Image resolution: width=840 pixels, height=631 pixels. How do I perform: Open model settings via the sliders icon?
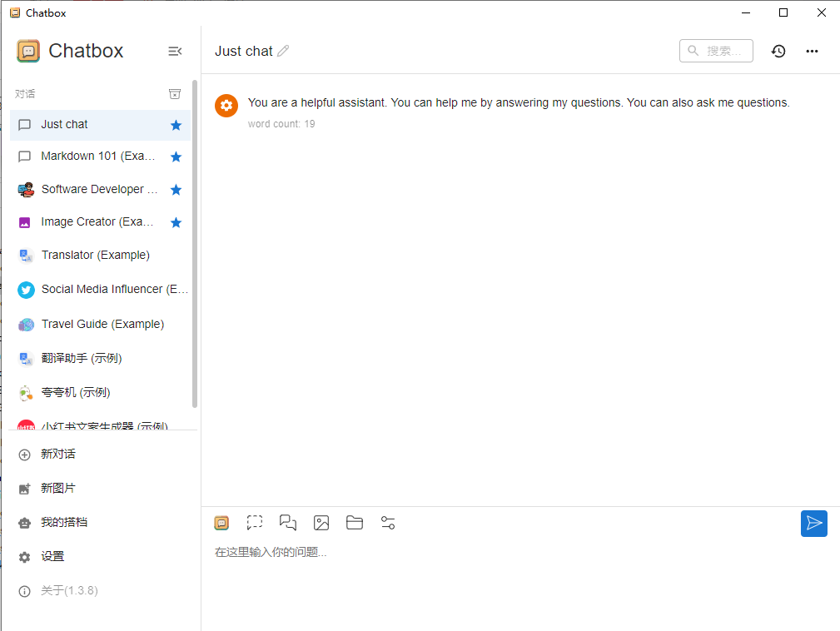(388, 523)
